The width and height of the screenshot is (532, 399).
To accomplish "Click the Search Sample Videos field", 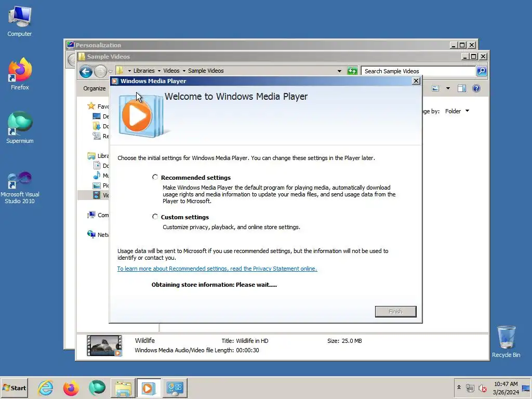I will 418,71.
